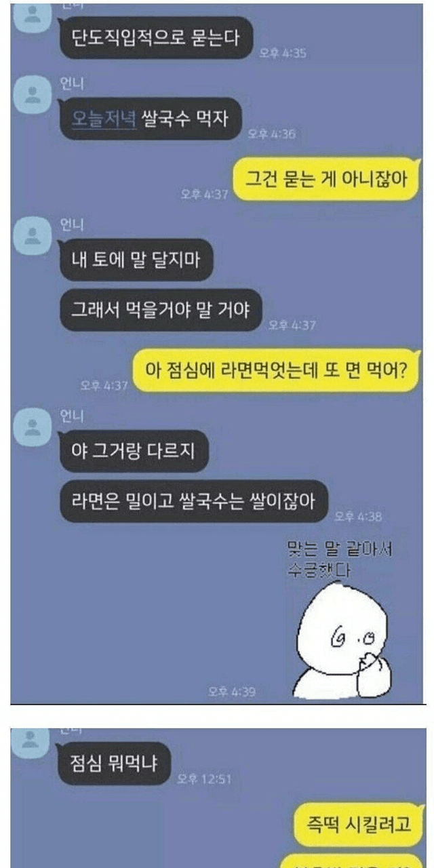The width and height of the screenshot is (434, 868).
Task: Select the 그건 묻는 게 아니잖아 yellow bubble
Action: coord(325,179)
